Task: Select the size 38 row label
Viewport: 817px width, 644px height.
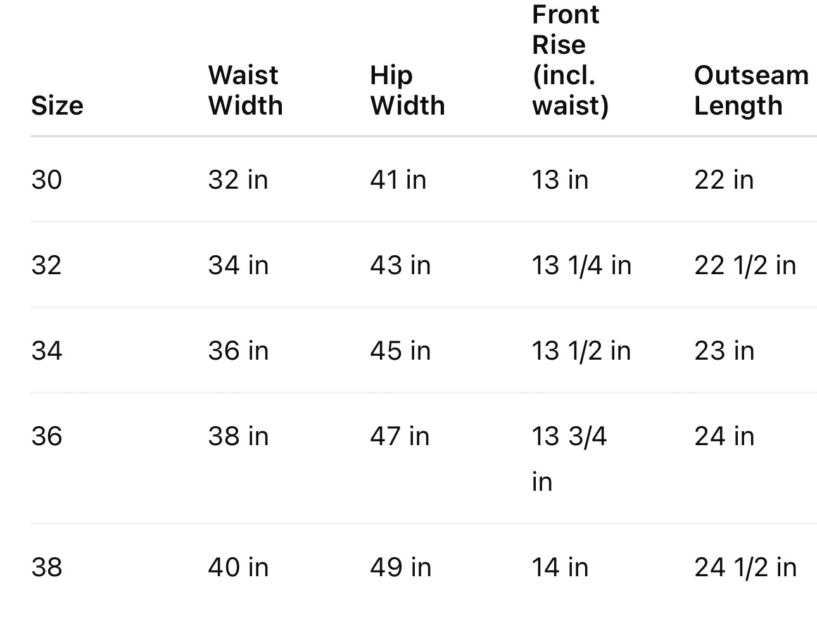Action: (x=47, y=567)
